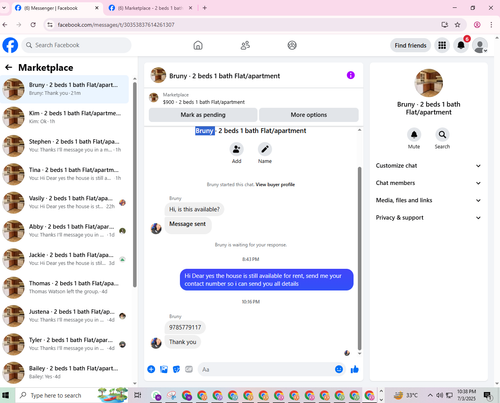Click the listing thumbnail in right panel

click(429, 83)
